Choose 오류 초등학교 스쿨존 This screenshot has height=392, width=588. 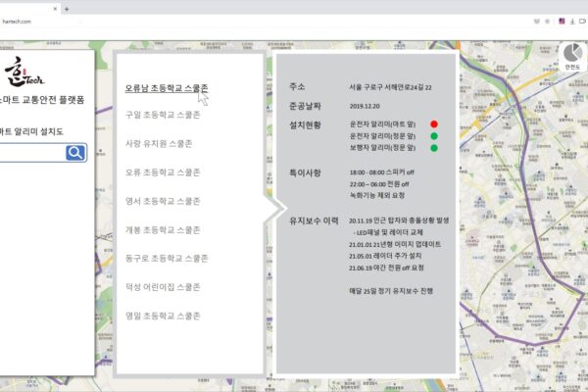(164, 172)
